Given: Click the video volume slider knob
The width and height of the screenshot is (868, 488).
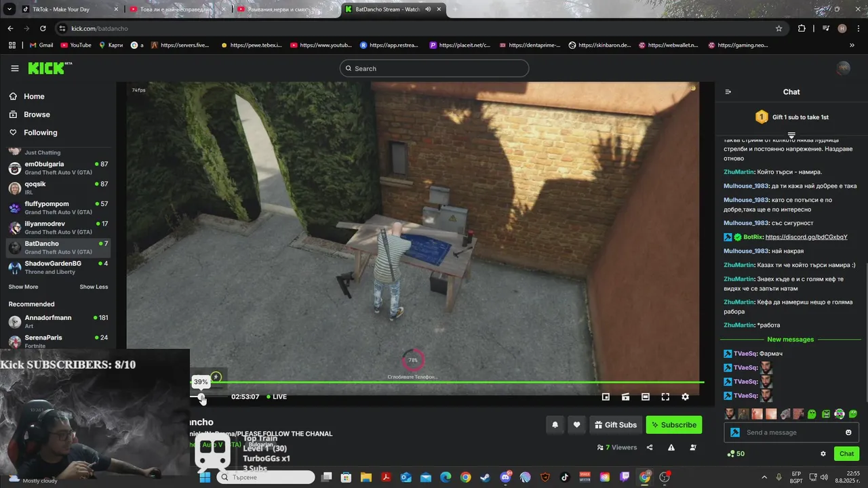Looking at the screenshot, I should (201, 397).
